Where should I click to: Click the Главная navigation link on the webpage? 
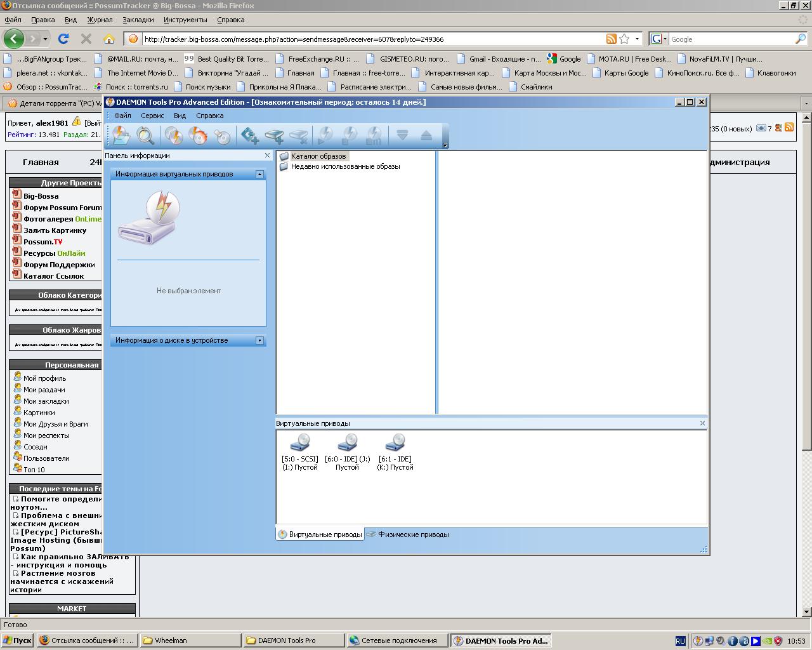click(x=41, y=162)
